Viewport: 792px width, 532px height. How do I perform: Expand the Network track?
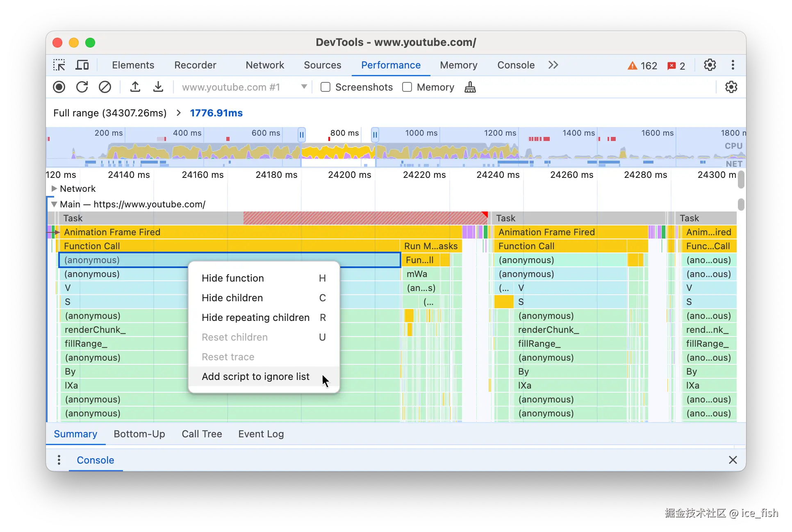pos(54,189)
